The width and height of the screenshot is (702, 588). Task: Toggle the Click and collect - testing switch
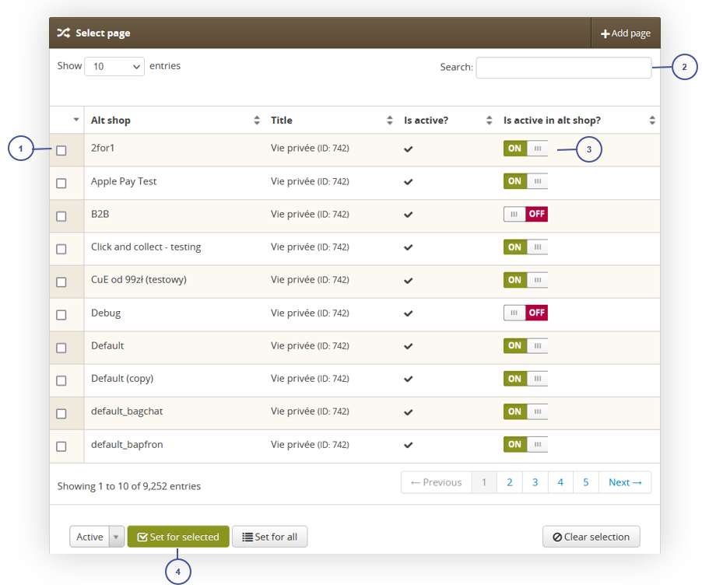525,247
